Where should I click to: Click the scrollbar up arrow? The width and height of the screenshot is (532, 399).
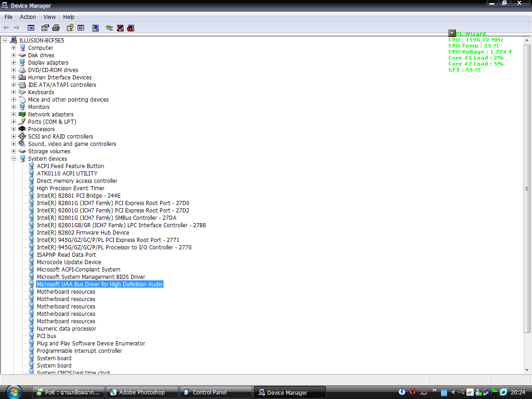[527, 40]
